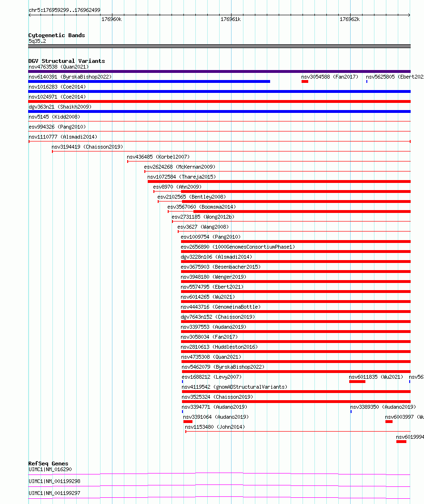Click the 176962k ruler label

tap(350, 19)
